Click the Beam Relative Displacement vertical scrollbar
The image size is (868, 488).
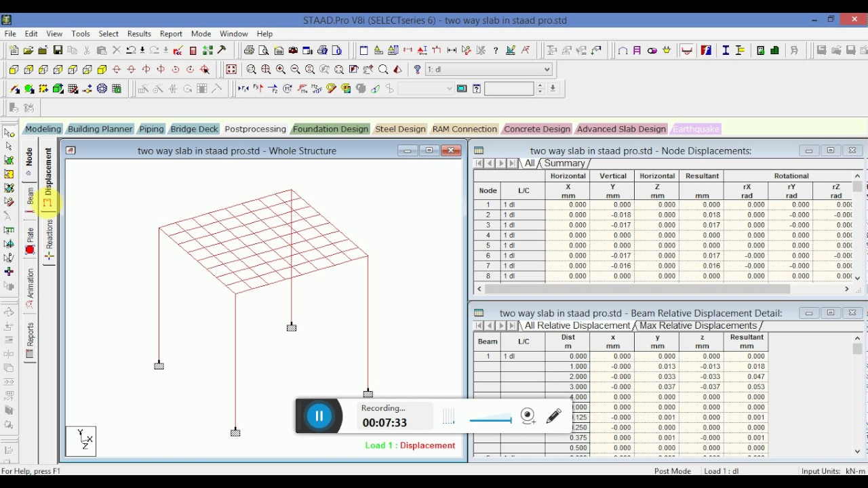tap(857, 394)
